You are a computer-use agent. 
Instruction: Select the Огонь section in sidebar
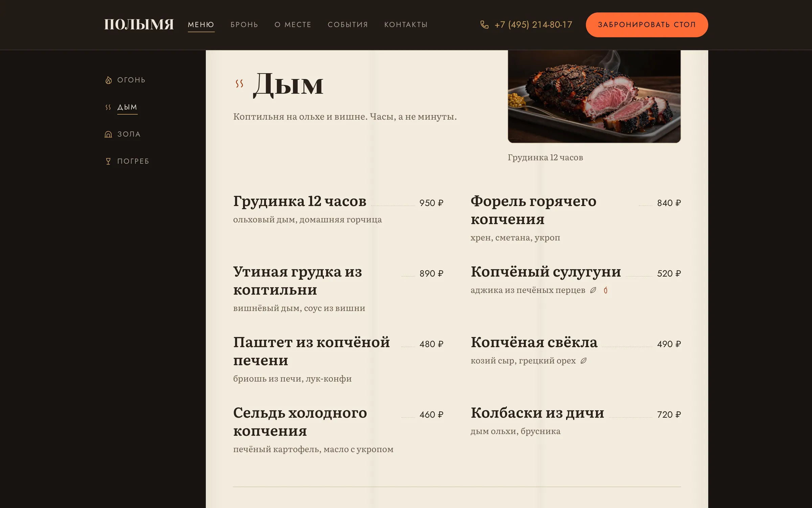click(131, 80)
